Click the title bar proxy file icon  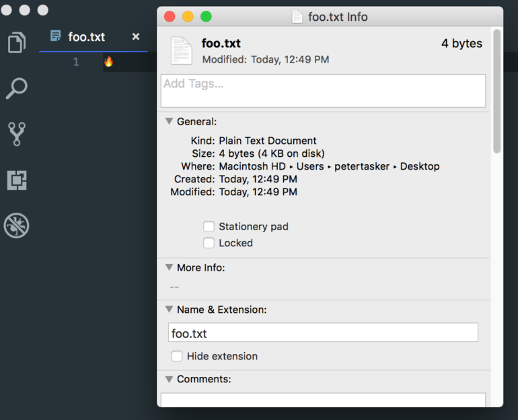coord(297,17)
